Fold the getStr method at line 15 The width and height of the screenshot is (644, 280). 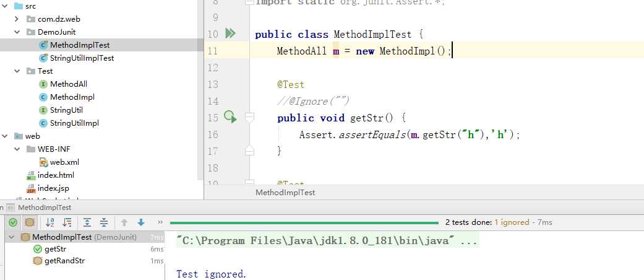(x=249, y=118)
